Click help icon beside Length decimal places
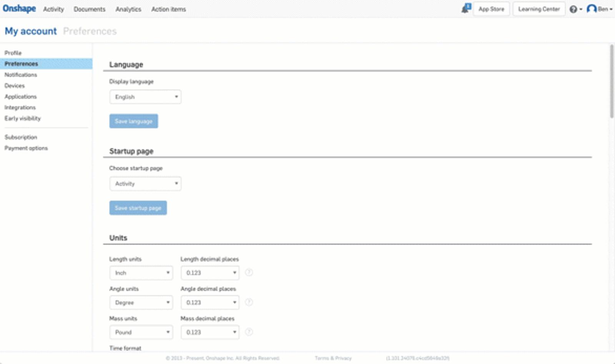This screenshot has width=615, height=364. [249, 273]
